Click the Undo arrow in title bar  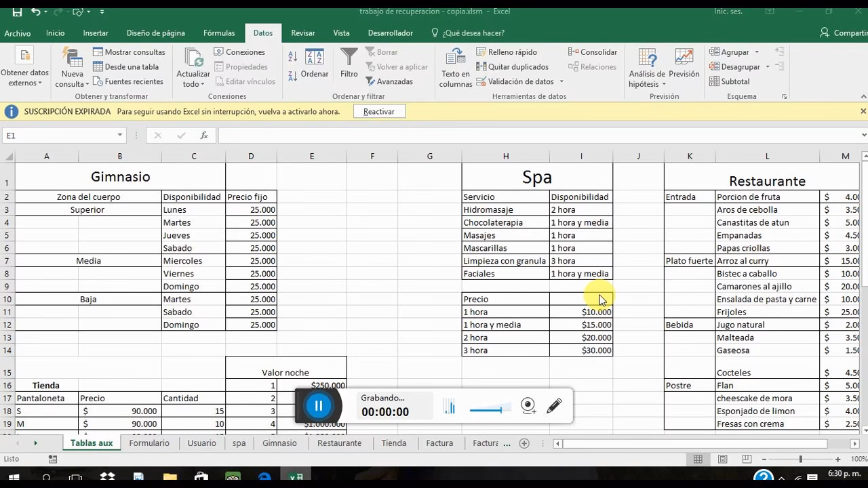pyautogui.click(x=35, y=12)
